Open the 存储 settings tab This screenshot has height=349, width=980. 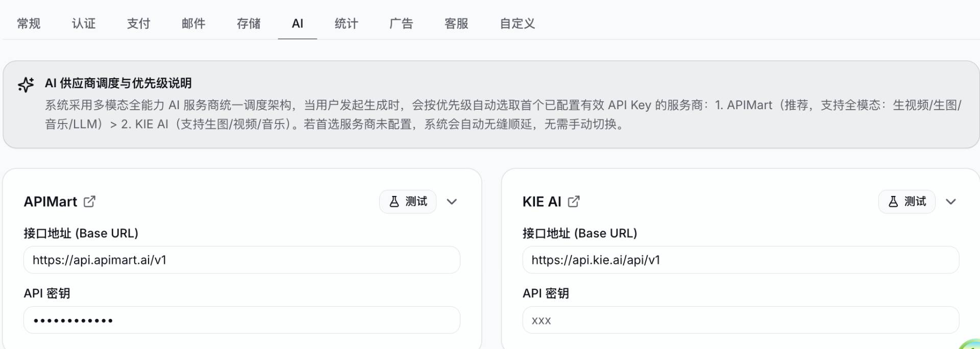pos(249,23)
